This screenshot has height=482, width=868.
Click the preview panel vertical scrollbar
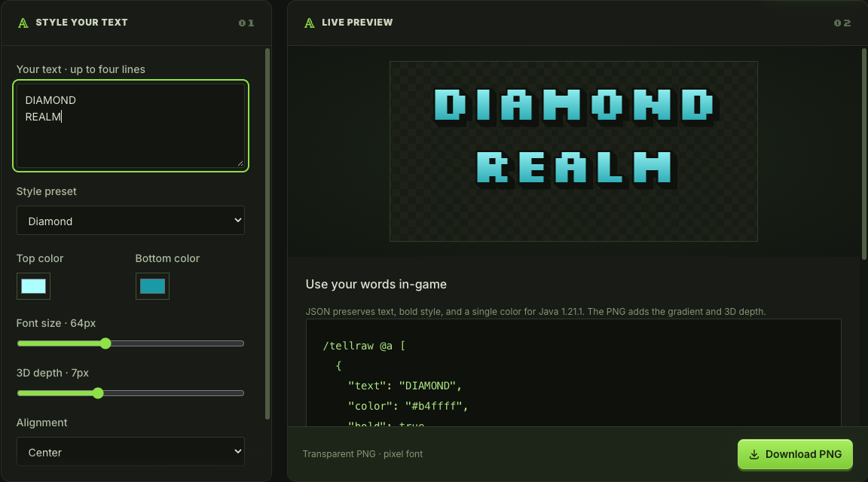click(864, 154)
